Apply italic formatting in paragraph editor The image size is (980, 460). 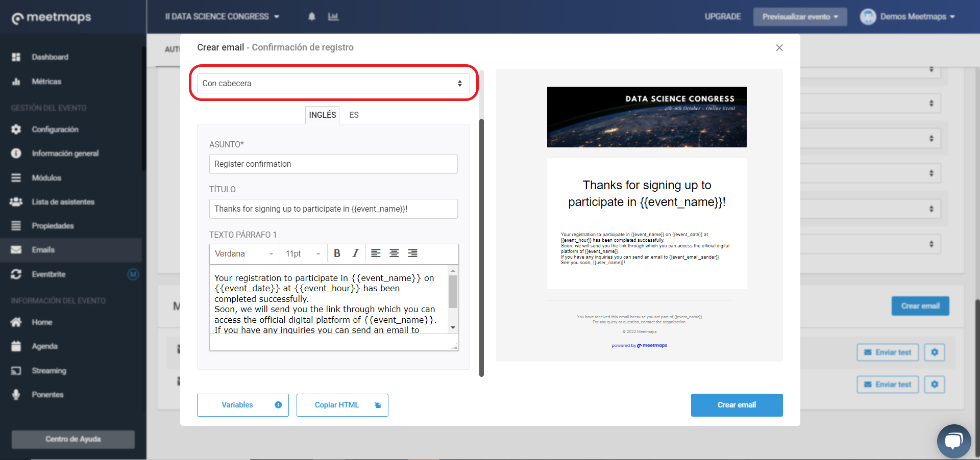356,253
